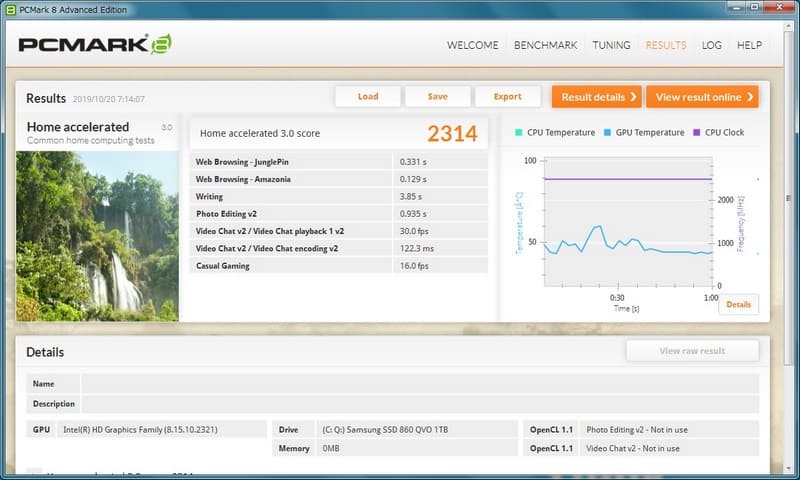The width and height of the screenshot is (800, 480).
Task: Select the Photo Editing v2 row
Action: click(339, 214)
